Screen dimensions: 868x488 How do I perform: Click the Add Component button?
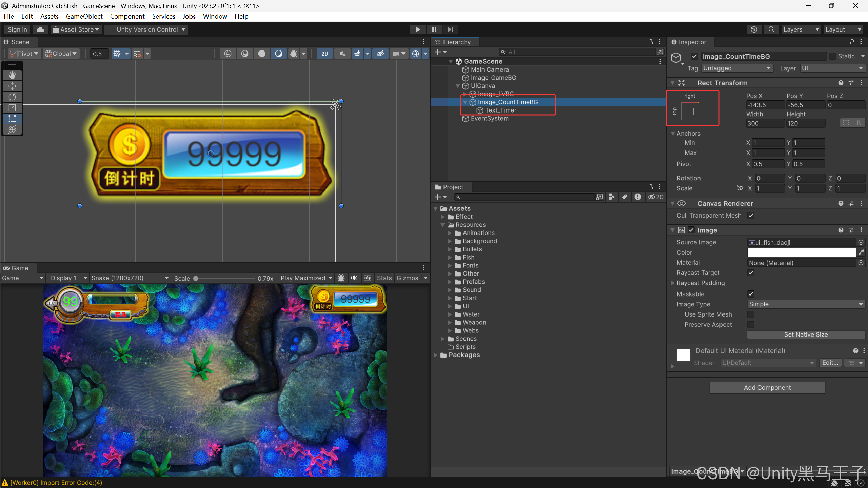tap(767, 388)
